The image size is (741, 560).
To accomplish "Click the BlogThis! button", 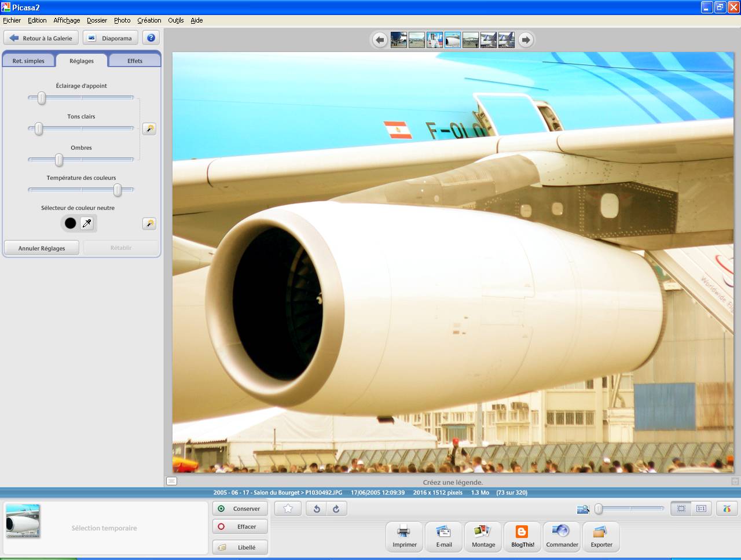I will click(523, 536).
